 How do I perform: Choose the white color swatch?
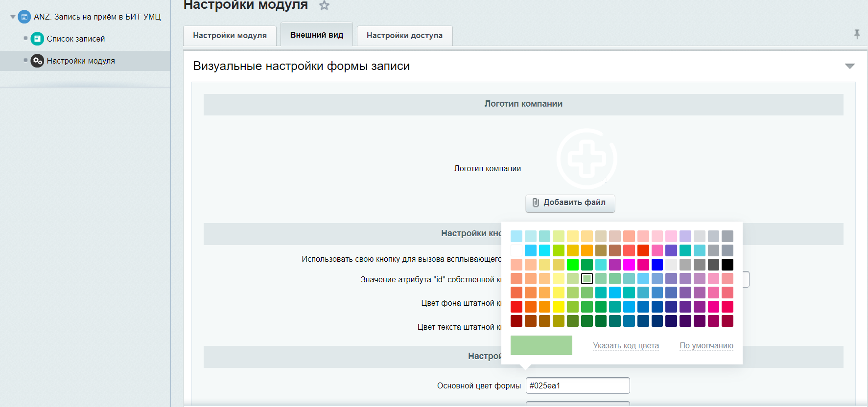point(516,250)
